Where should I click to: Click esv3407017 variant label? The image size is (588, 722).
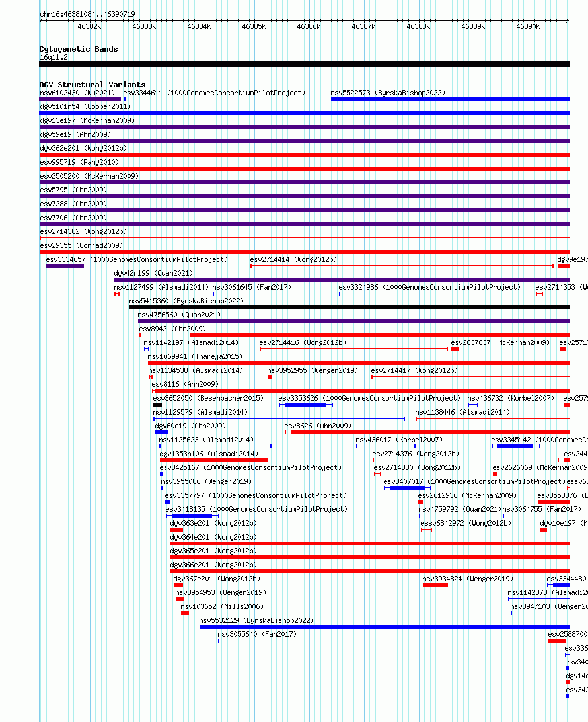[475, 481]
